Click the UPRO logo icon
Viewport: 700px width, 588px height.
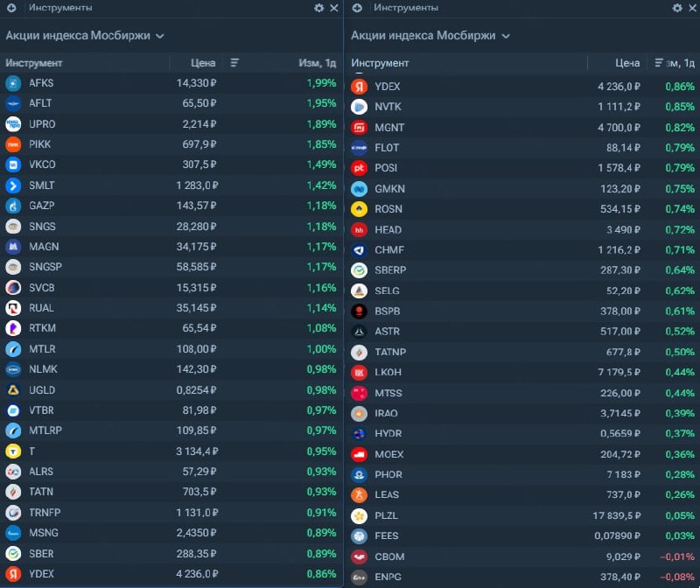click(x=13, y=124)
